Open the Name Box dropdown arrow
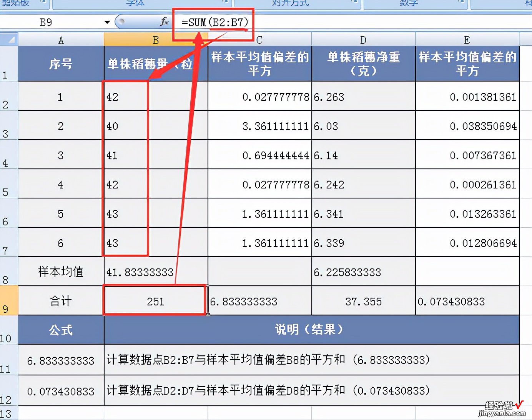Viewport: 532px width, 420px height. pyautogui.click(x=107, y=22)
